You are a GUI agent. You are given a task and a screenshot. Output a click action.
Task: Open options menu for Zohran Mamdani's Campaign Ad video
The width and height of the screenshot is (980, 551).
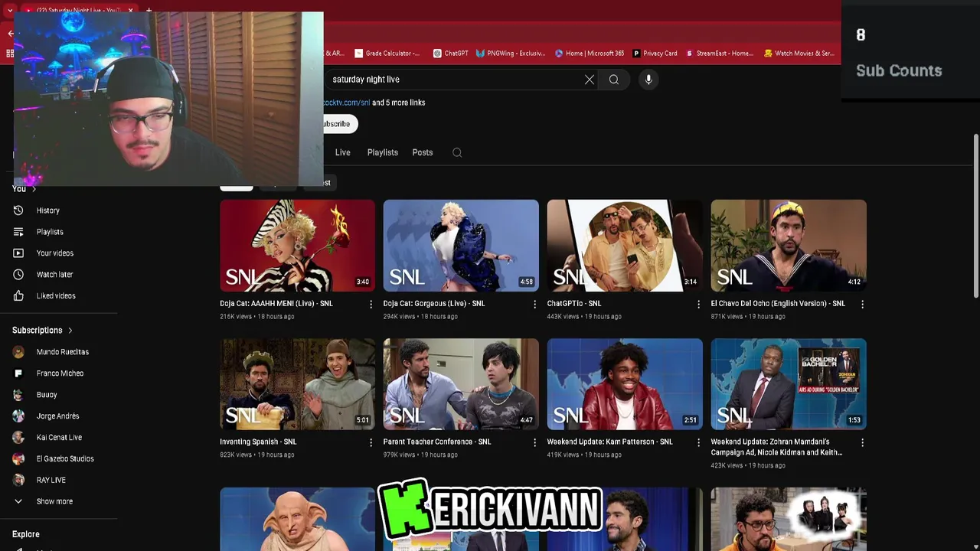tap(862, 442)
